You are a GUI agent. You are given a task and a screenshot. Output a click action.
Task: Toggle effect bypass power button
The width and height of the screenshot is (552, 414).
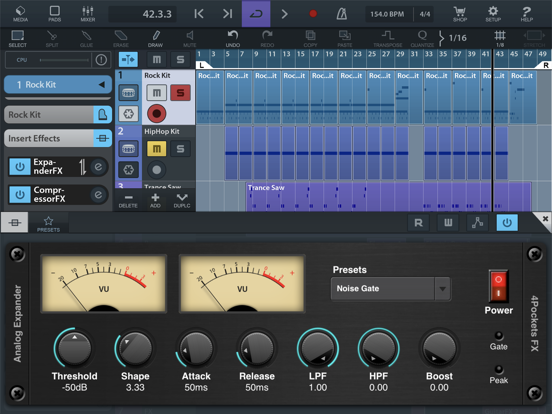tap(507, 222)
